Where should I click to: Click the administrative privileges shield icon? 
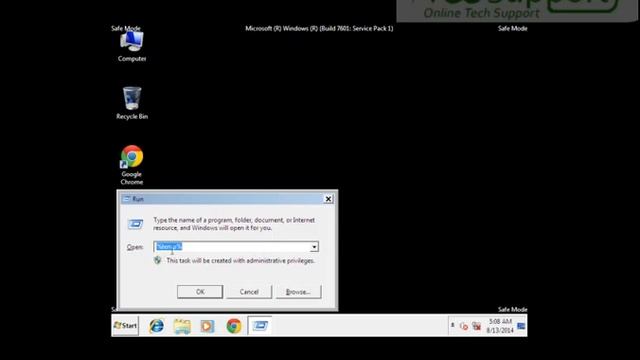coord(158,260)
